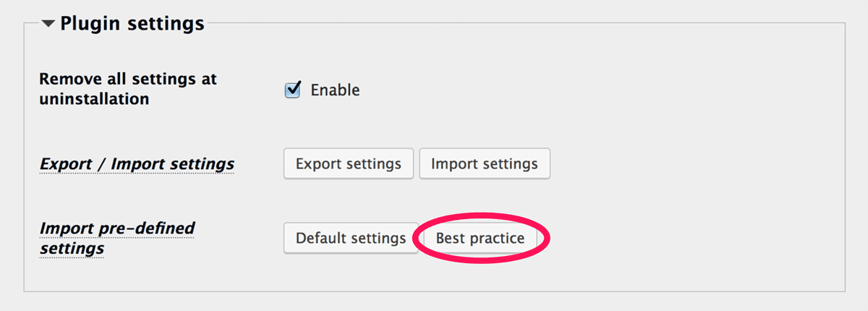Click the Export settings button
Viewport: 868px width, 311px height.
coord(349,163)
